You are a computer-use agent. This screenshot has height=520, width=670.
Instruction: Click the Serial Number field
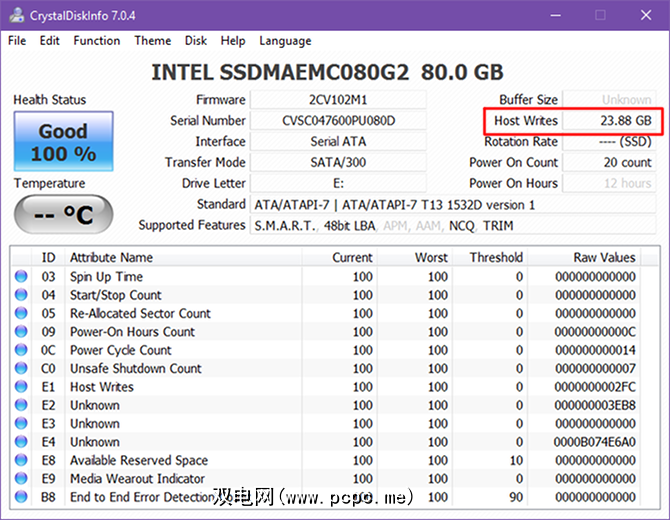[338, 121]
